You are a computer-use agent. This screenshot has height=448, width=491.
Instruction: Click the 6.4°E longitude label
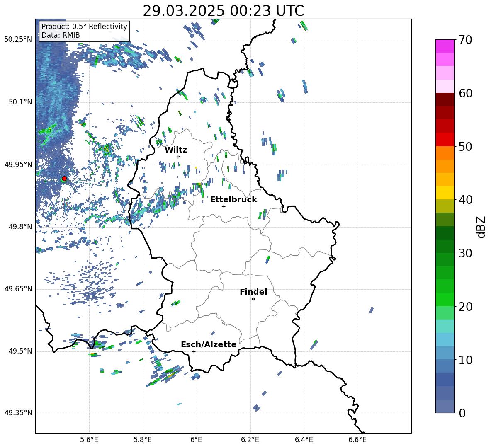pyautogui.click(x=304, y=440)
